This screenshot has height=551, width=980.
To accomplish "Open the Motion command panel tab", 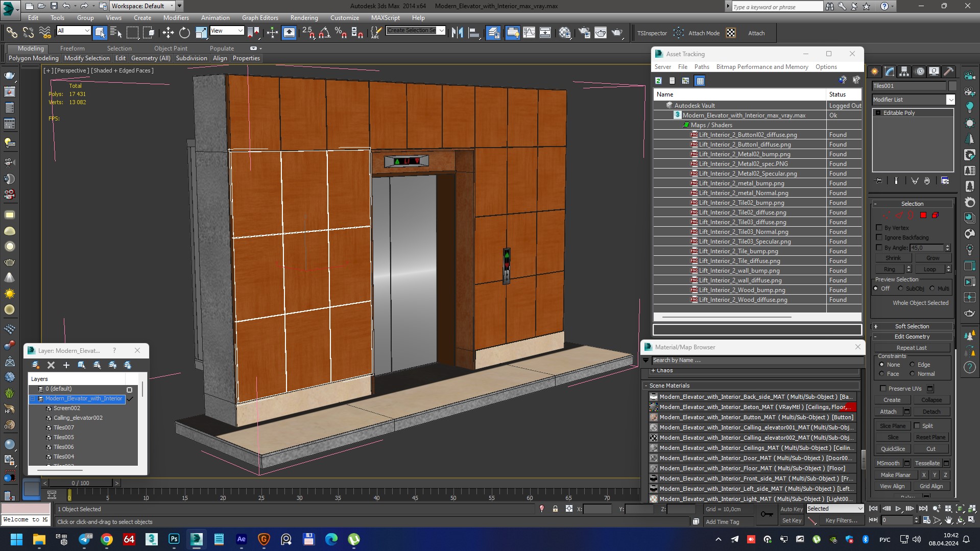I will [x=920, y=71].
